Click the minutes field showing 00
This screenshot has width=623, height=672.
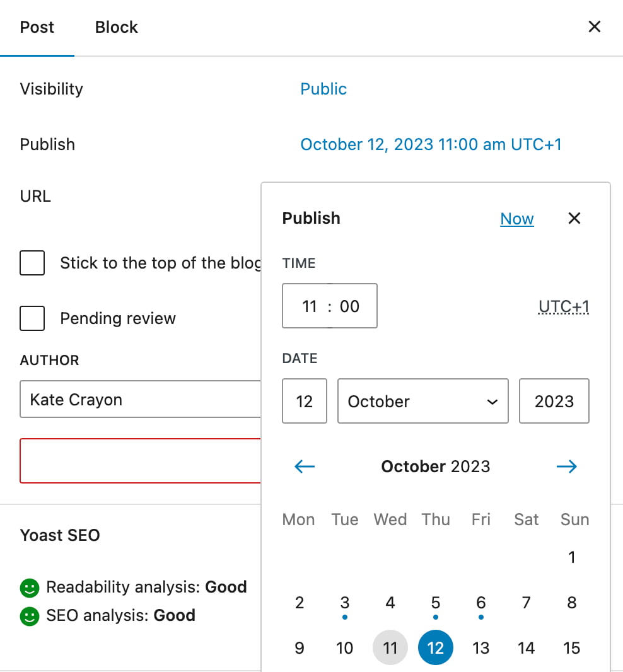349,306
